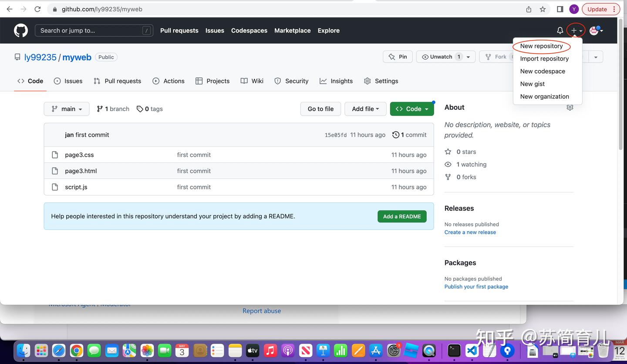
Task: Open notifications via the bell icon
Action: coord(560,30)
